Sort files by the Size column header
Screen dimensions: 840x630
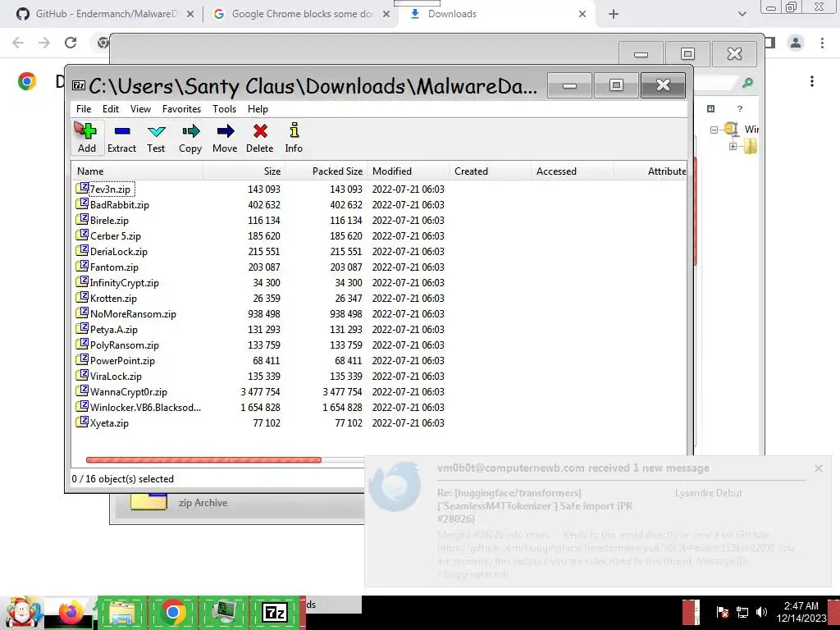[244, 171]
